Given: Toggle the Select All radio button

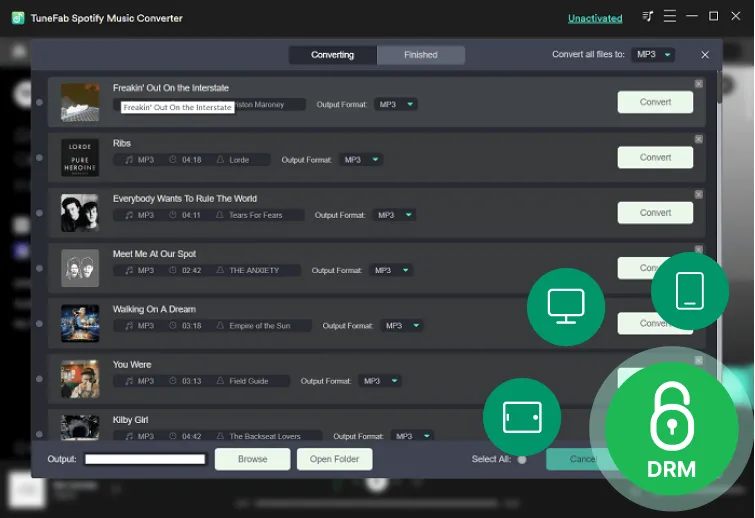Looking at the screenshot, I should 521,459.
